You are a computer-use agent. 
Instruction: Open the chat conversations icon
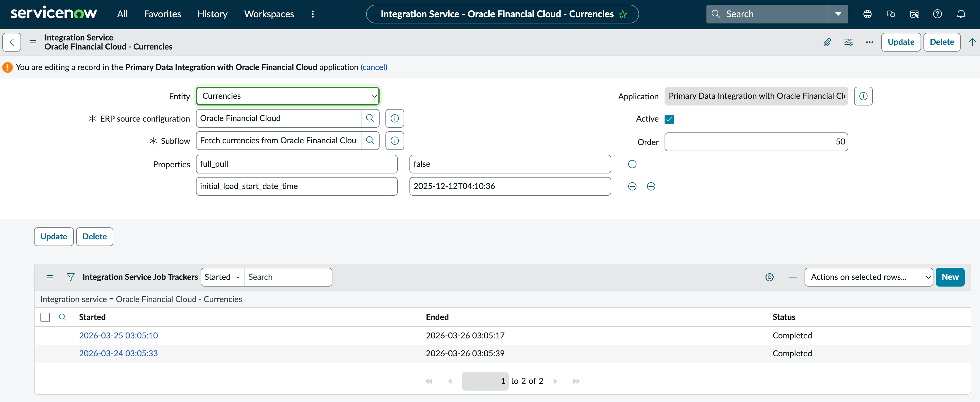point(891,14)
